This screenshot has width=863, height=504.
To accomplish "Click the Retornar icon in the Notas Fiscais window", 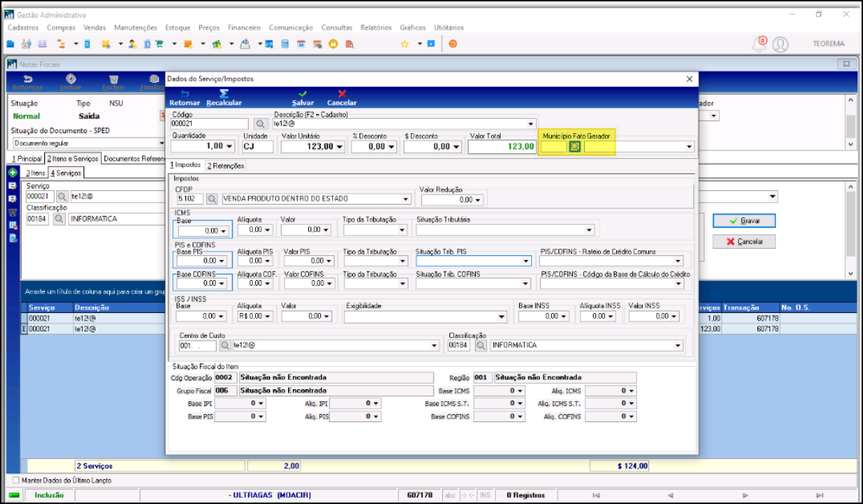I will click(29, 79).
